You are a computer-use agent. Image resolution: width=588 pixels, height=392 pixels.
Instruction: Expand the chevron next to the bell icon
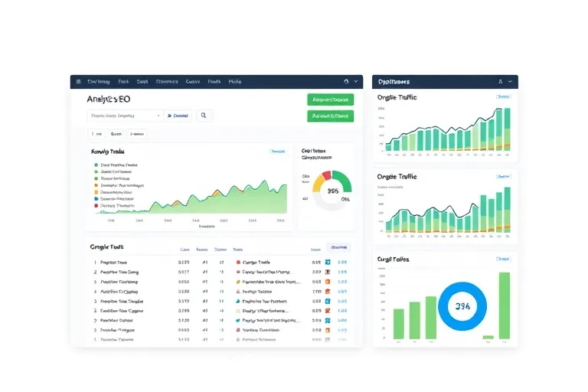[356, 81]
